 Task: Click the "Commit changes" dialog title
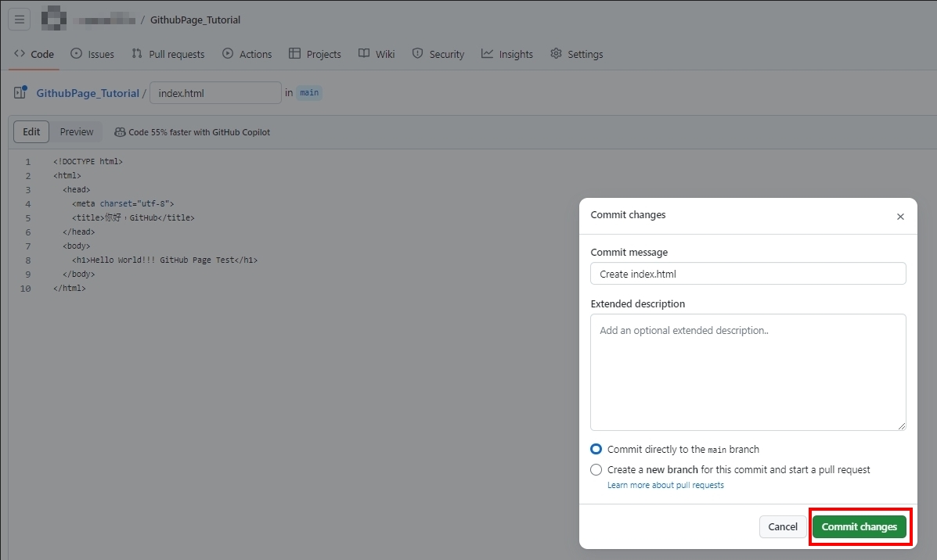628,214
